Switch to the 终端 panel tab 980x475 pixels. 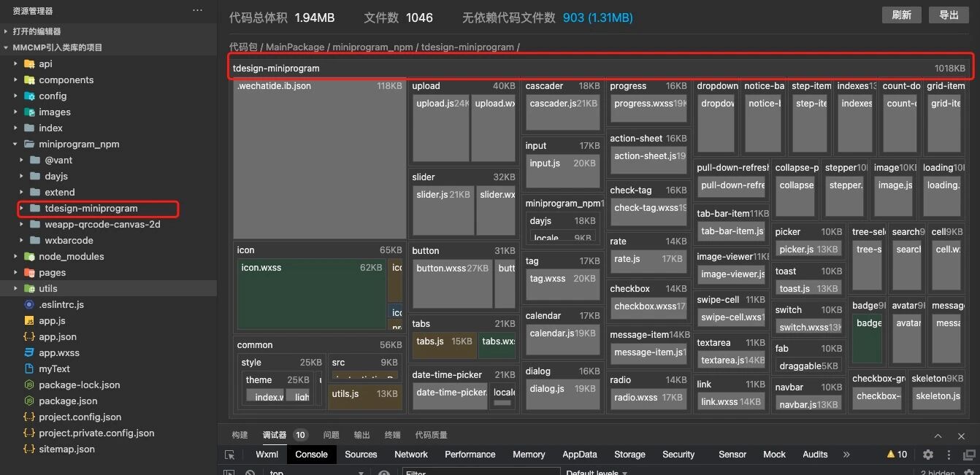pyautogui.click(x=392, y=435)
